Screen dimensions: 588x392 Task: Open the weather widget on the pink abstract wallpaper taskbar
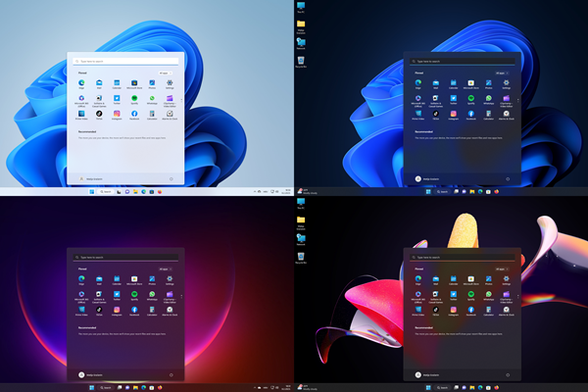[307, 387]
